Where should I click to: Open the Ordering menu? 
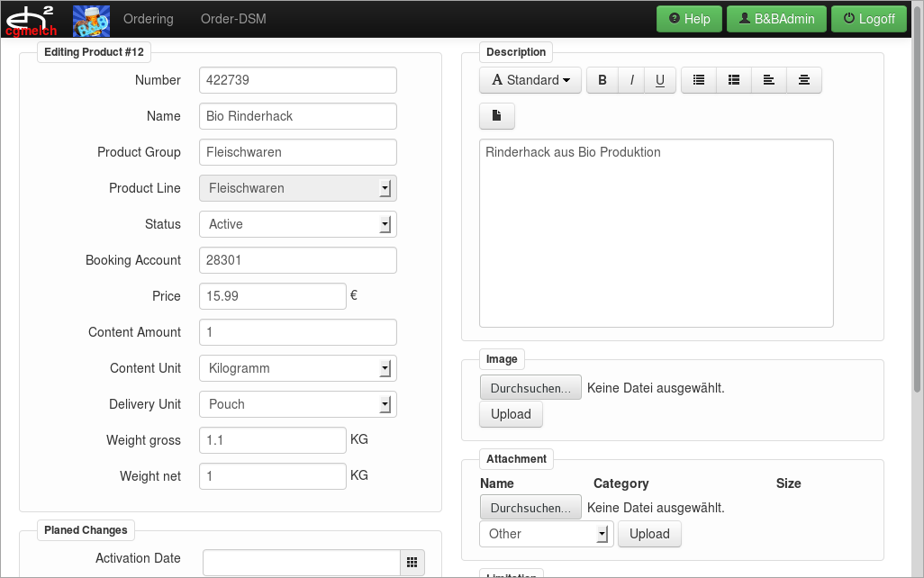[148, 19]
